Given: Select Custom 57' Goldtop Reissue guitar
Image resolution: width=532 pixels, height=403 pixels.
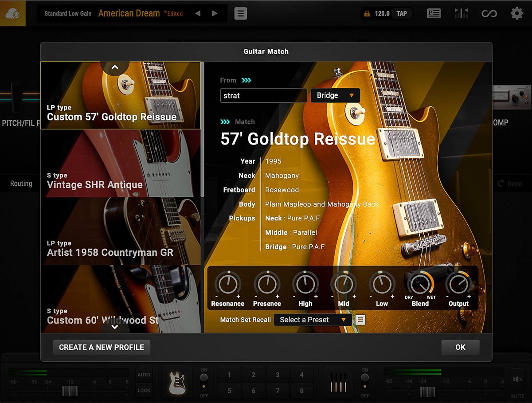Looking at the screenshot, I should (x=121, y=95).
